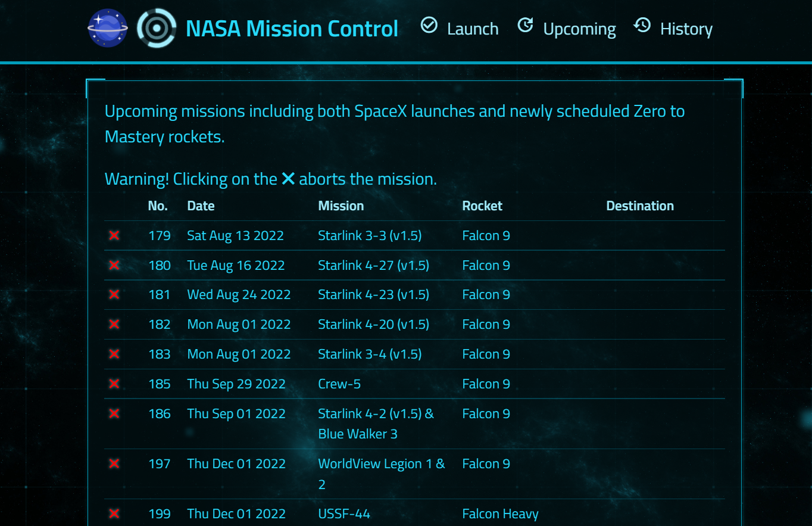Abort mission 199 USSF-44
Screen dimensions: 812x526
tap(114, 513)
